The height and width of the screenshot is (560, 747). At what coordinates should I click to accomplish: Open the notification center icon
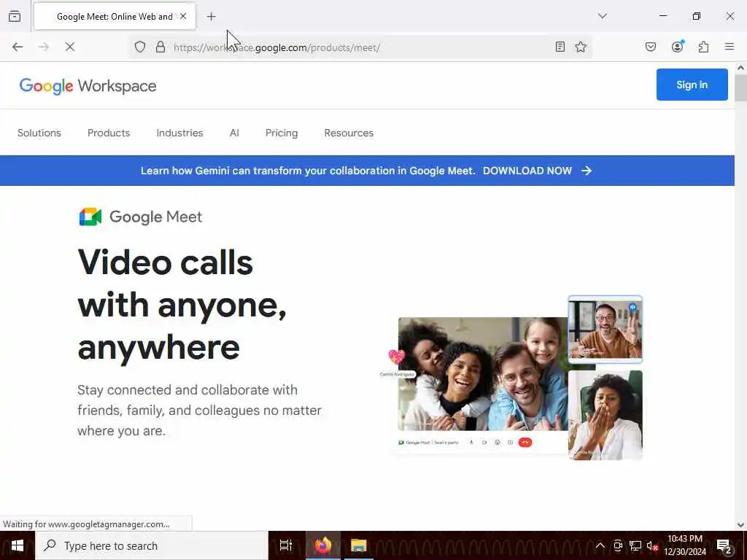click(x=724, y=545)
